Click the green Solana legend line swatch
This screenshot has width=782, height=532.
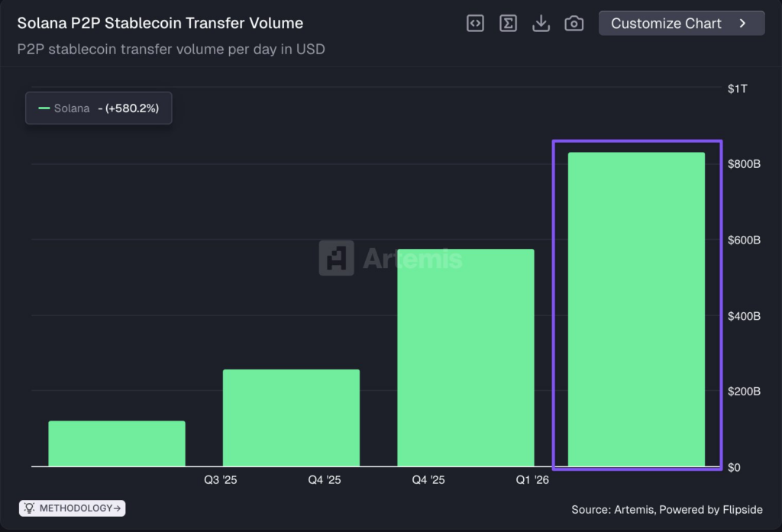point(44,108)
